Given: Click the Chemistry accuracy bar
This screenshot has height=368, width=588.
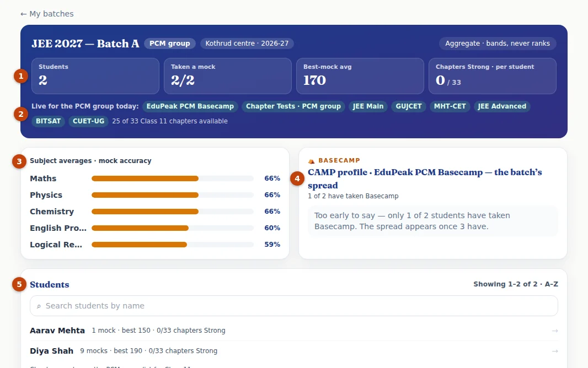Looking at the screenshot, I should [173, 212].
